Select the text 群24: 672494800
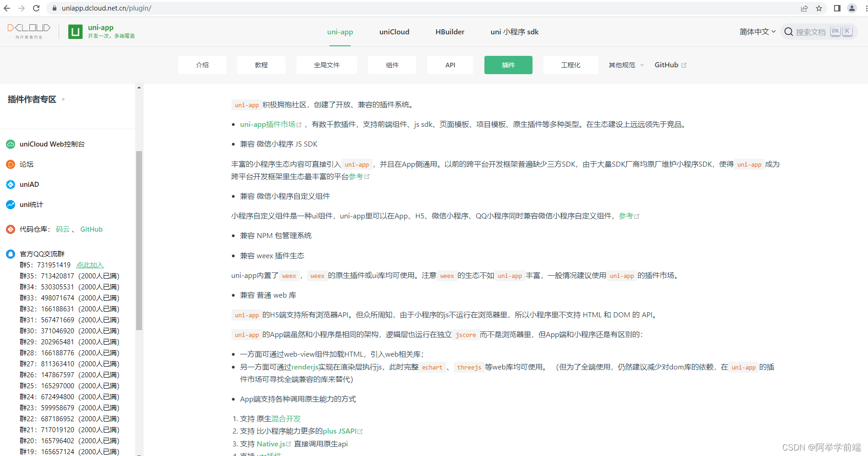 click(x=47, y=397)
